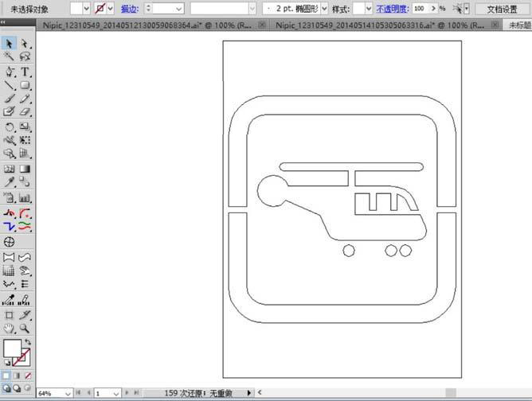
Task: Select the Eyedropper tool
Action: pyautogui.click(x=10, y=182)
